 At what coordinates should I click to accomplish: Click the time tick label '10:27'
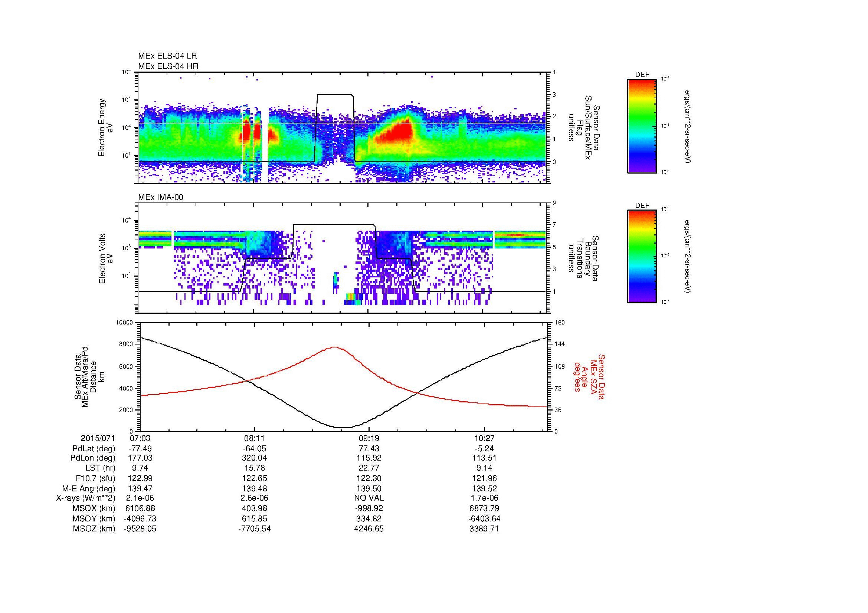pyautogui.click(x=484, y=438)
